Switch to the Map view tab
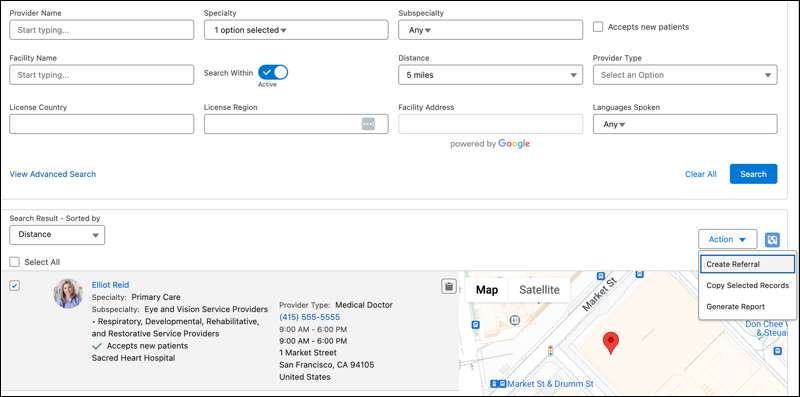The height and width of the screenshot is (397, 800). coord(487,290)
